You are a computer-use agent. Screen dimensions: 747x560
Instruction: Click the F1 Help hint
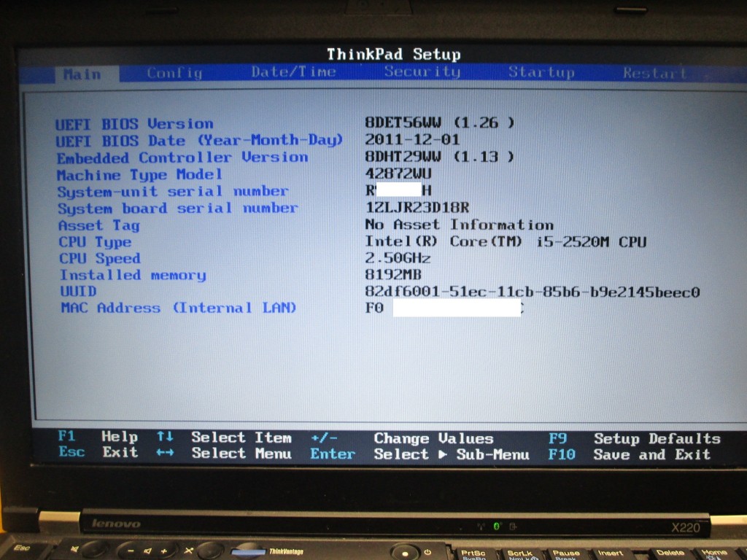98,436
